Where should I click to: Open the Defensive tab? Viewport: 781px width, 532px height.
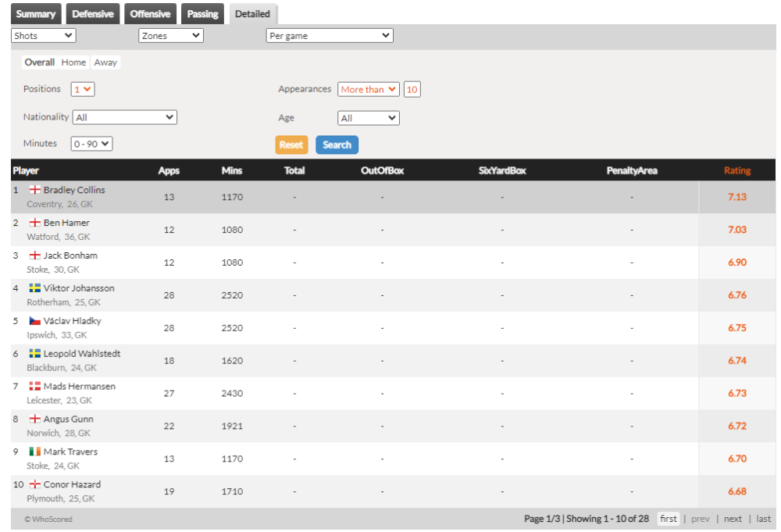click(92, 14)
